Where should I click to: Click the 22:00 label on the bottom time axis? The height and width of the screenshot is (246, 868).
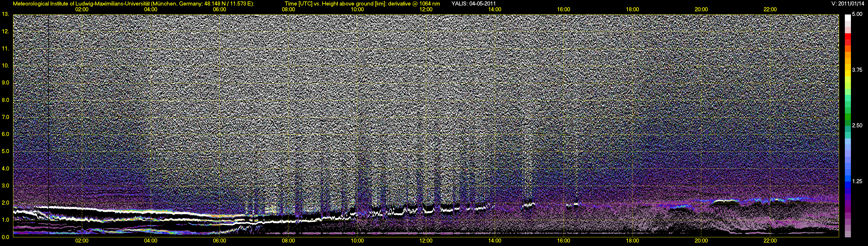[x=770, y=241]
